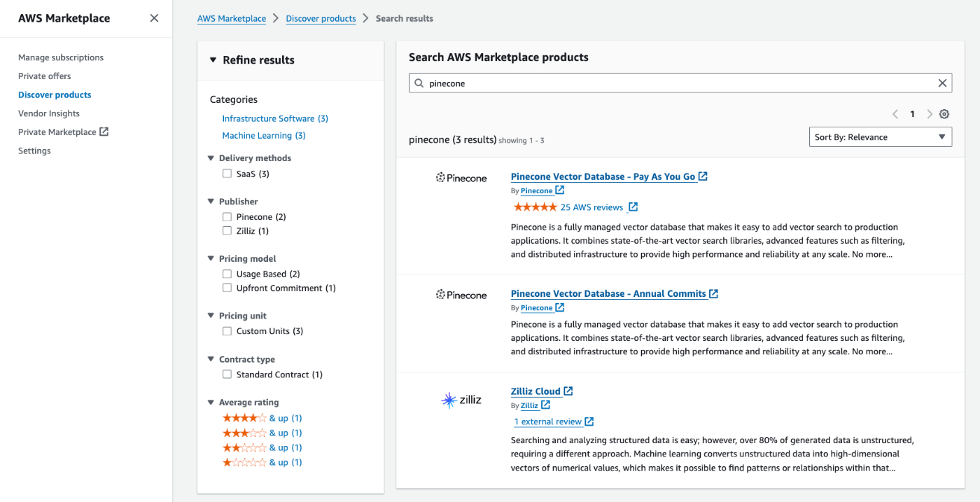Open pagination preferences gear icon
Image resolution: width=980 pixels, height=502 pixels.
(944, 114)
